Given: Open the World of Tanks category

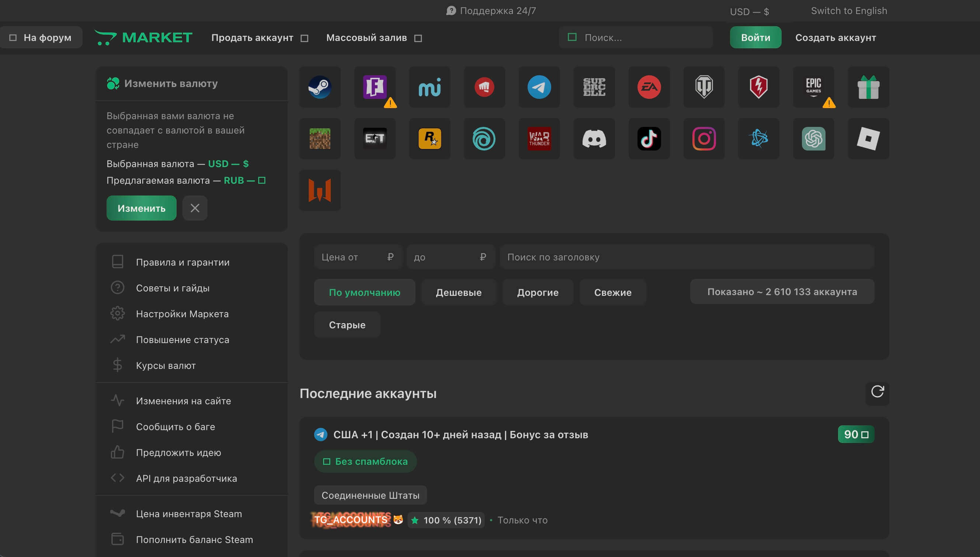Looking at the screenshot, I should point(704,87).
